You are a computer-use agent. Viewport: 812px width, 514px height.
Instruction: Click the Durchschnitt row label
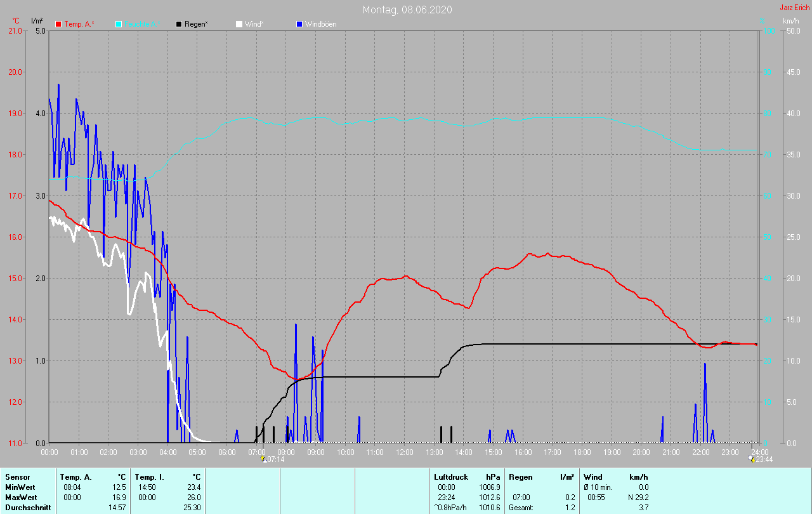[28, 508]
